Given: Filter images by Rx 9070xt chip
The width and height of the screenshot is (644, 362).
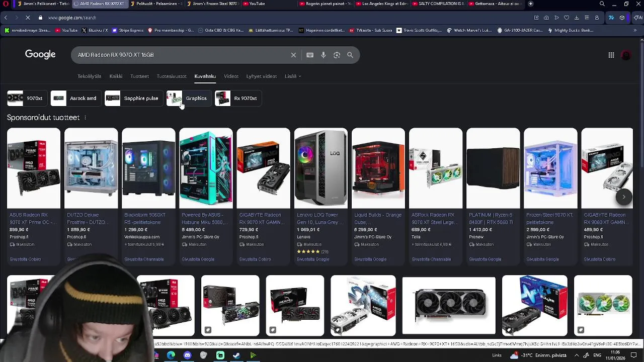Looking at the screenshot, I should point(238,98).
